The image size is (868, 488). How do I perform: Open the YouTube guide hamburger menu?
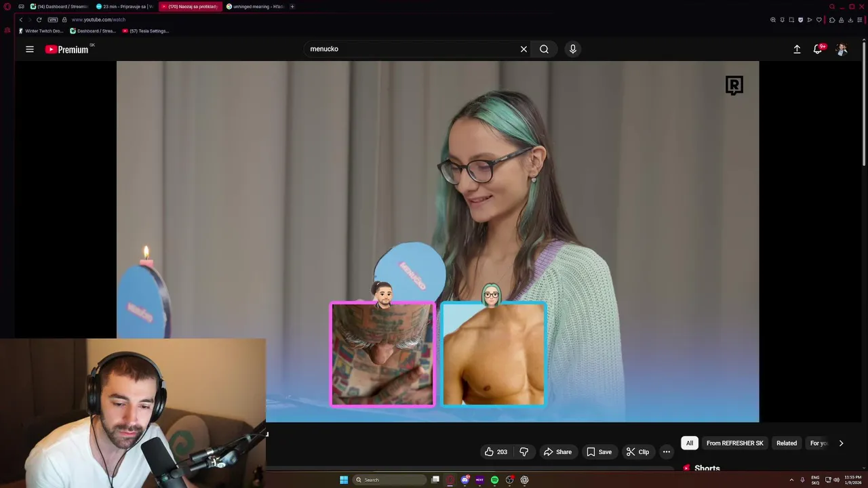coord(30,49)
